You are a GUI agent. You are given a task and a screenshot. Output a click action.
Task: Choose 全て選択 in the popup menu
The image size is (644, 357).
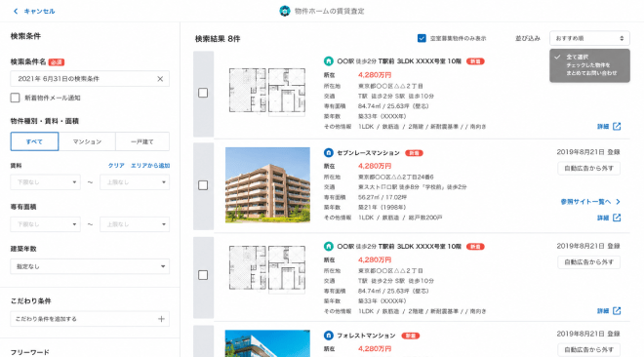pyautogui.click(x=578, y=57)
